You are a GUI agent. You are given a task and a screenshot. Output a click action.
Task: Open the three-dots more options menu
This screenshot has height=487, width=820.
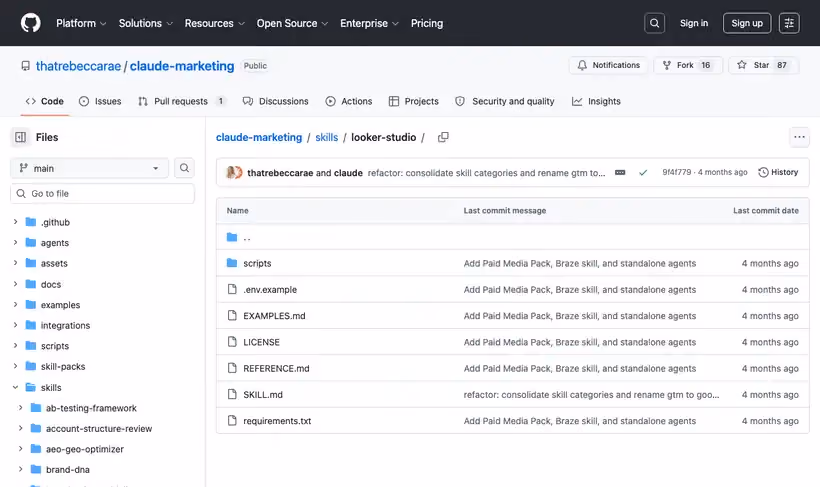click(799, 137)
